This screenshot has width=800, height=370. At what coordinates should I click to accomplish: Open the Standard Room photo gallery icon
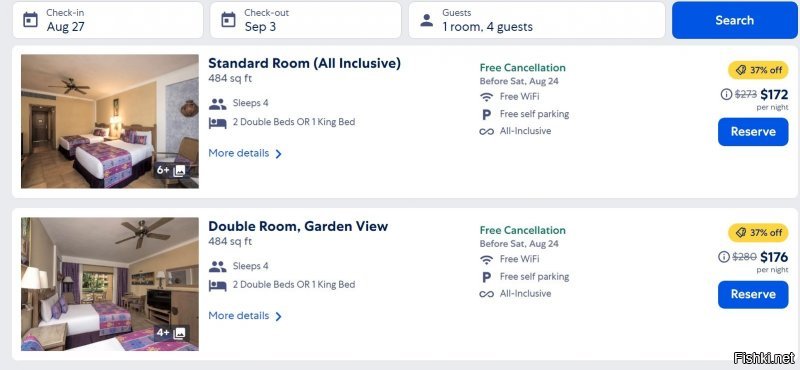pyautogui.click(x=179, y=170)
